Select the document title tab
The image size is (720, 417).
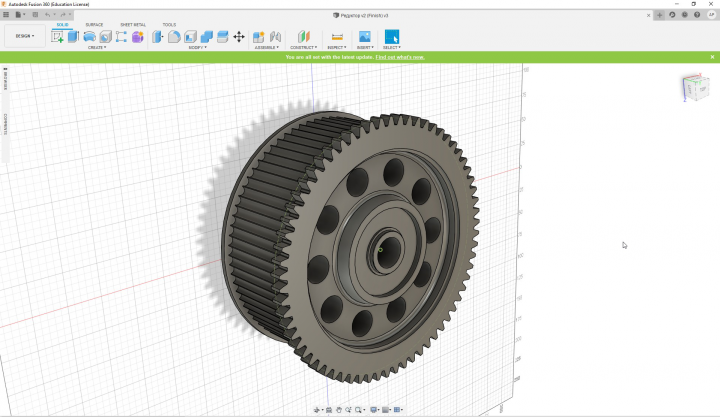point(360,15)
